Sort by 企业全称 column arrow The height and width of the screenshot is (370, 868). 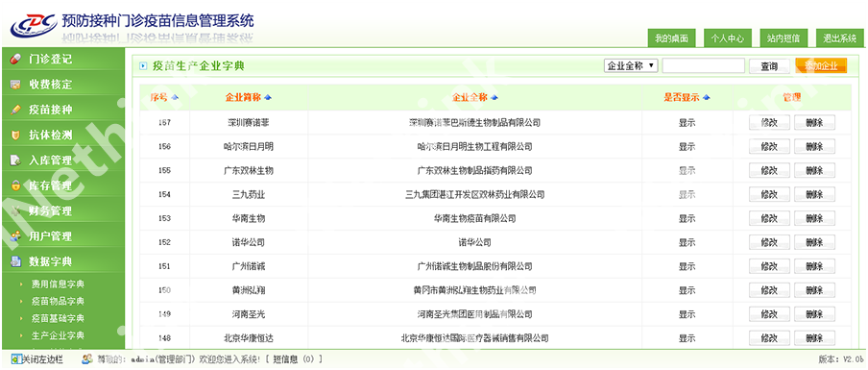[494, 97]
